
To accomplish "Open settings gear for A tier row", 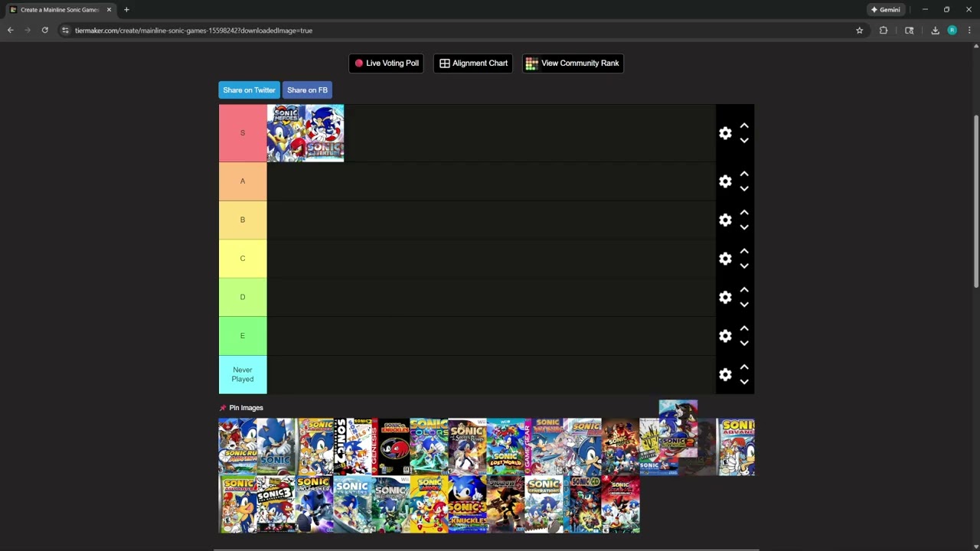I will tap(725, 181).
